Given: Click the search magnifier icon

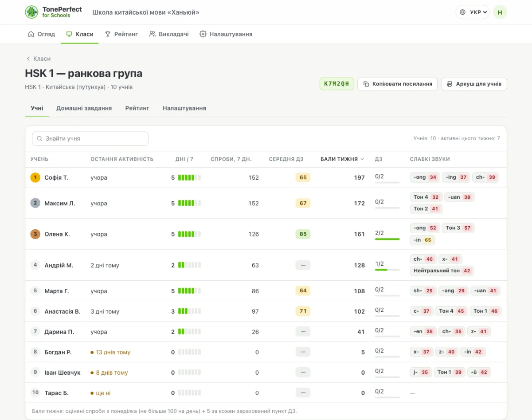Looking at the screenshot, I should [x=40, y=139].
